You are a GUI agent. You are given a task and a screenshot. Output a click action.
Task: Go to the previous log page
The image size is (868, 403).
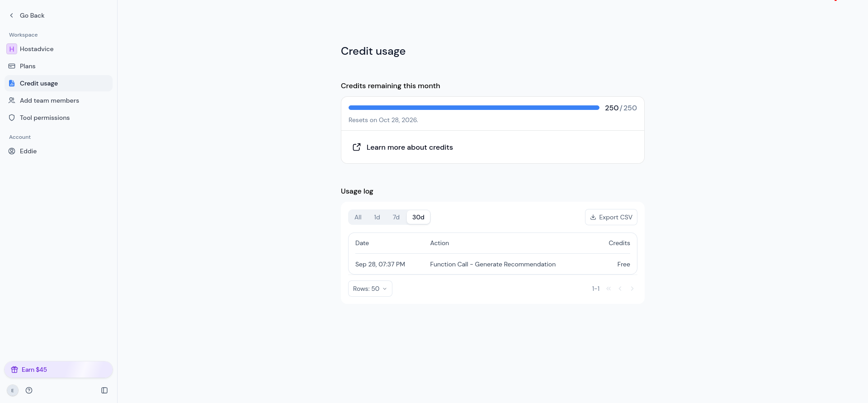(620, 289)
